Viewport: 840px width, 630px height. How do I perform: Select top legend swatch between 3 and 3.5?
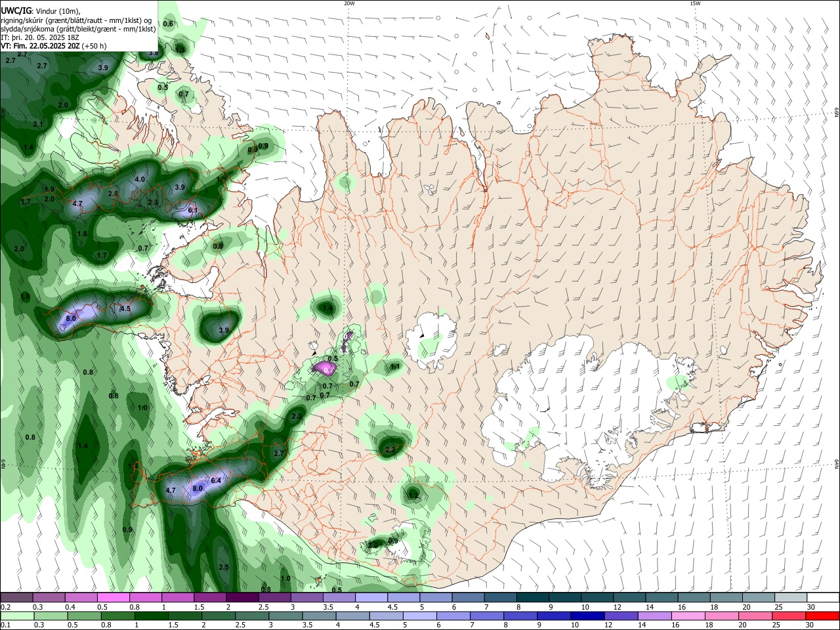(306, 598)
